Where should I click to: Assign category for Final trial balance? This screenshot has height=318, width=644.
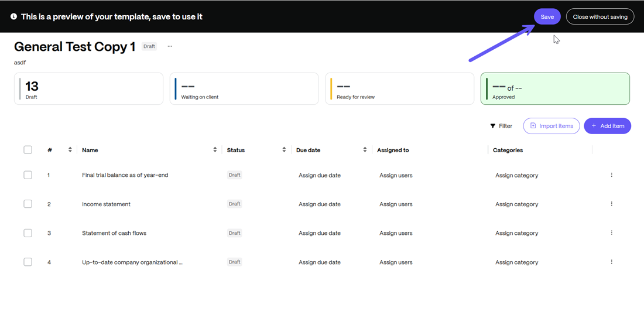(517, 176)
